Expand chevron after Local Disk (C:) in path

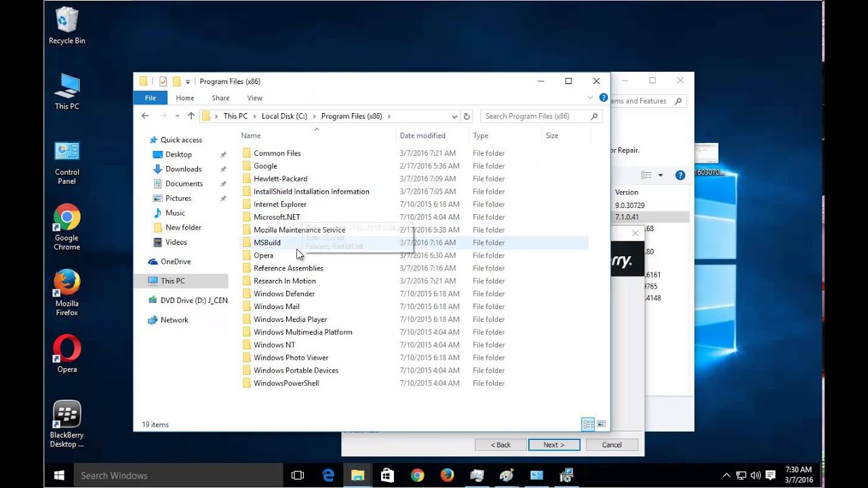click(x=314, y=116)
